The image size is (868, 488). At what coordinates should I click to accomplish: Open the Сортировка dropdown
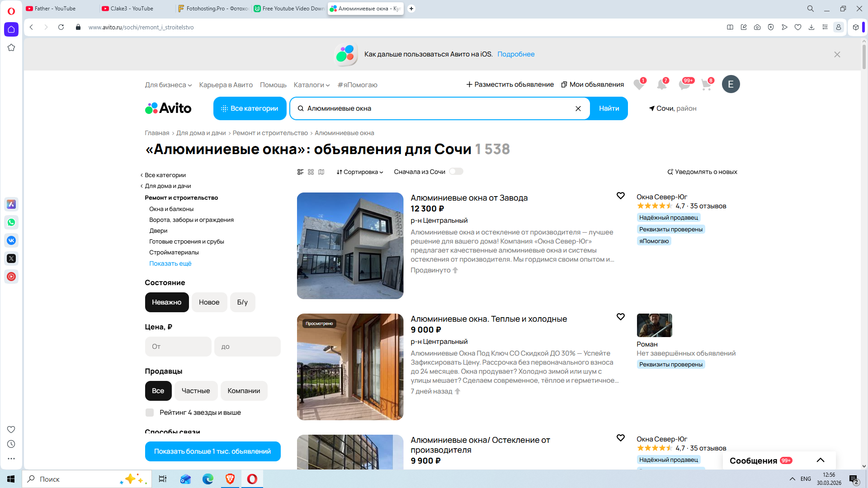(x=360, y=172)
